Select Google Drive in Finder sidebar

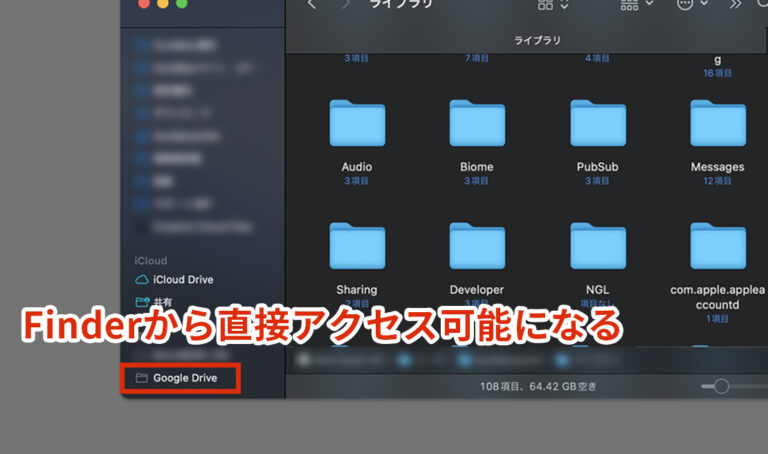coord(181,378)
